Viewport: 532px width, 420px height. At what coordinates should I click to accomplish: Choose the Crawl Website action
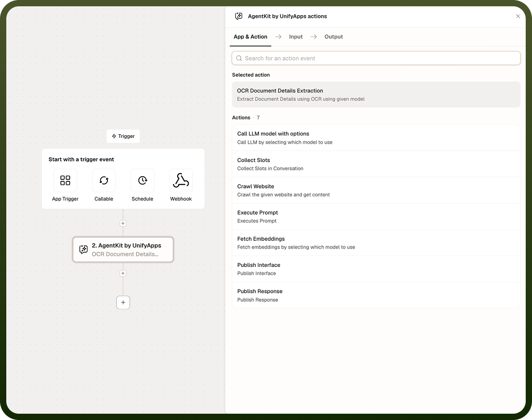[376, 190]
